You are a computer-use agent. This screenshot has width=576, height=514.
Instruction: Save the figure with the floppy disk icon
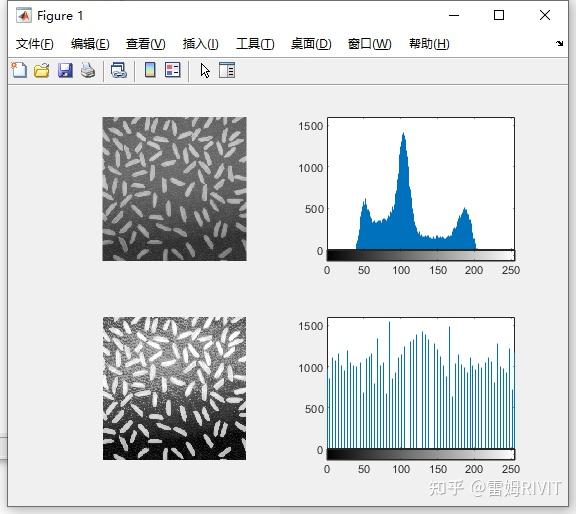point(65,70)
